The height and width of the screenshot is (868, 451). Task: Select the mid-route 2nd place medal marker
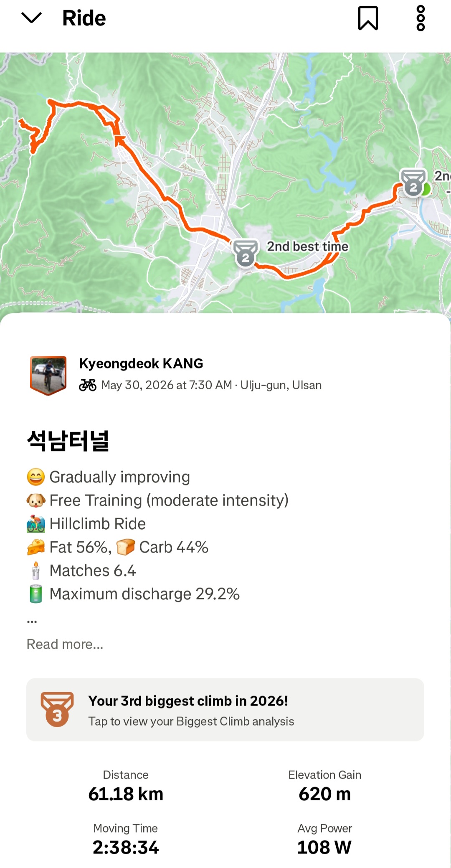pos(246,254)
